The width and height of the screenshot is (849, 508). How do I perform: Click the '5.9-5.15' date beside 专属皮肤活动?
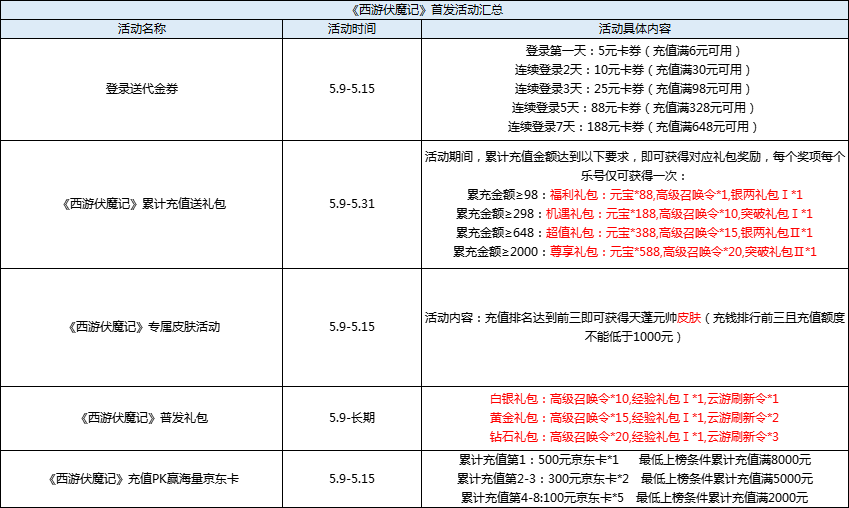coord(351,327)
